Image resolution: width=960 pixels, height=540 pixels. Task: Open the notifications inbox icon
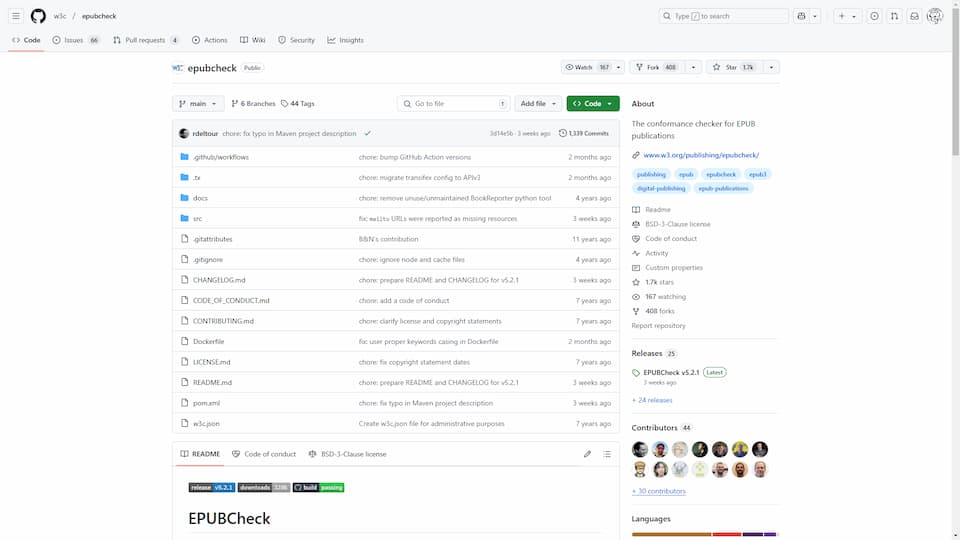point(915,16)
